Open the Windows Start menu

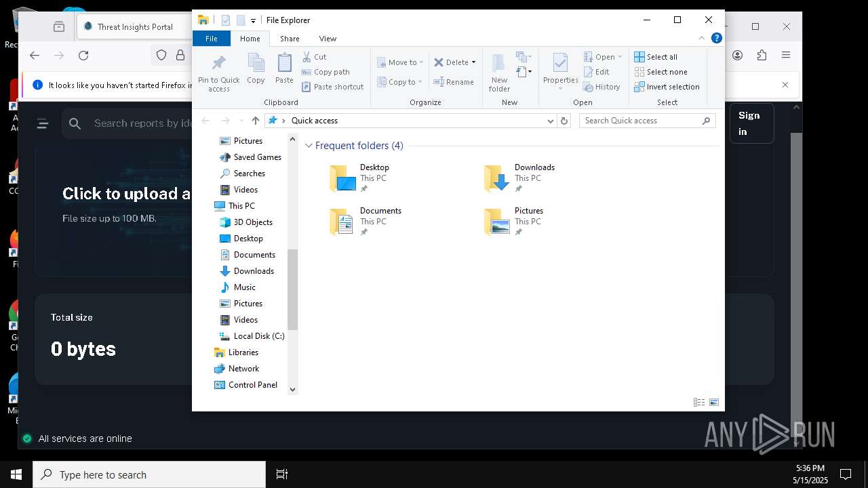16,474
